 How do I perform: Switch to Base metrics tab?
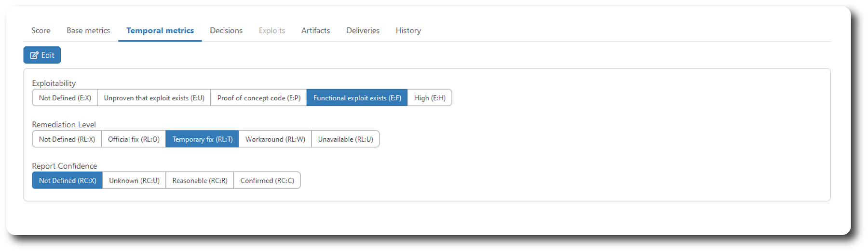click(x=88, y=30)
